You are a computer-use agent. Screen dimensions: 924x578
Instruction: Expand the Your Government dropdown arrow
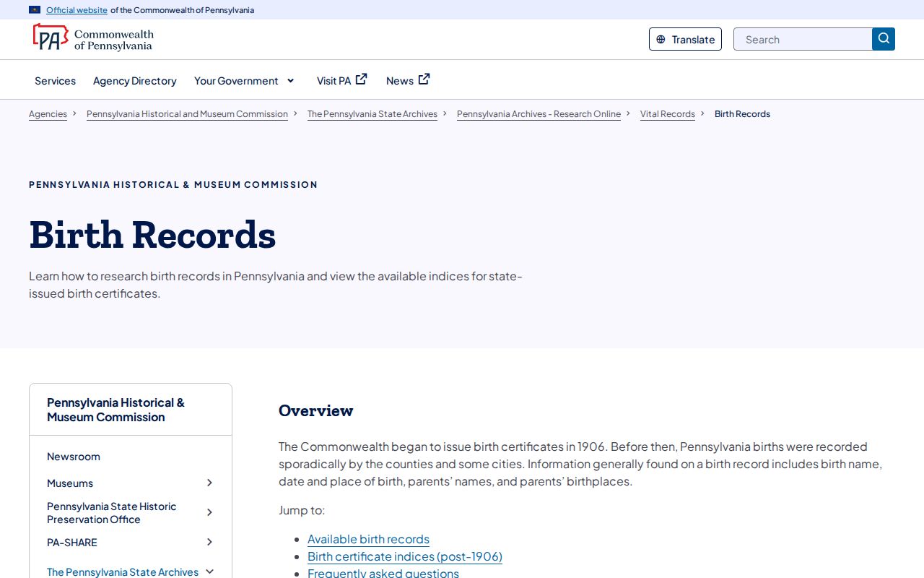(290, 81)
